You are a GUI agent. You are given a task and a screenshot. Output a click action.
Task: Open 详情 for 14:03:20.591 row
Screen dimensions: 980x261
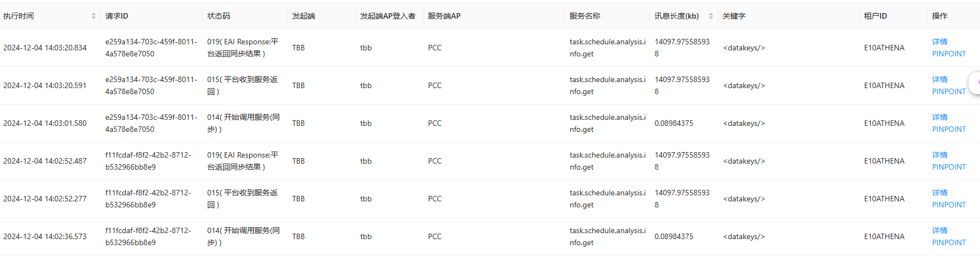pos(940,79)
